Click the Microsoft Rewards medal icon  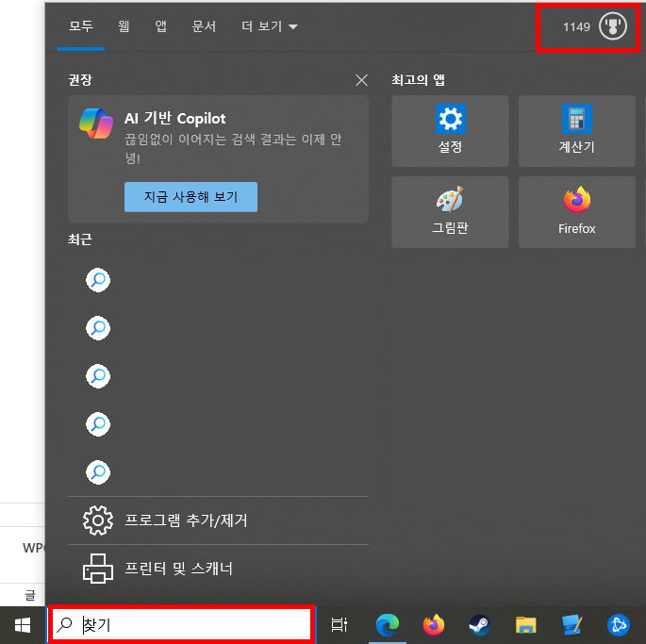(x=612, y=26)
